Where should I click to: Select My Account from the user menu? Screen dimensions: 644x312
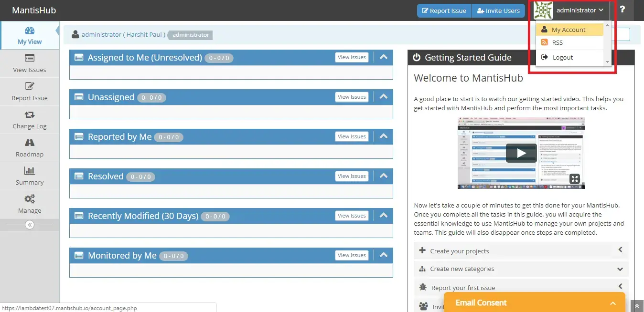point(568,30)
